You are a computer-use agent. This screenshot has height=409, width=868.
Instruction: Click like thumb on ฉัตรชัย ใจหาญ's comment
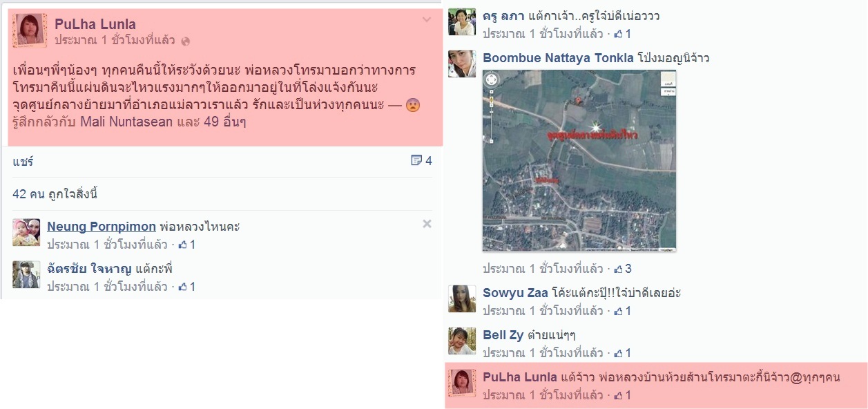point(182,287)
